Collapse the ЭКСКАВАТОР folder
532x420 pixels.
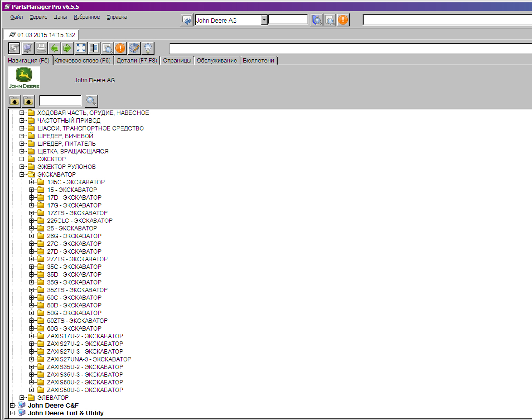coord(22,174)
